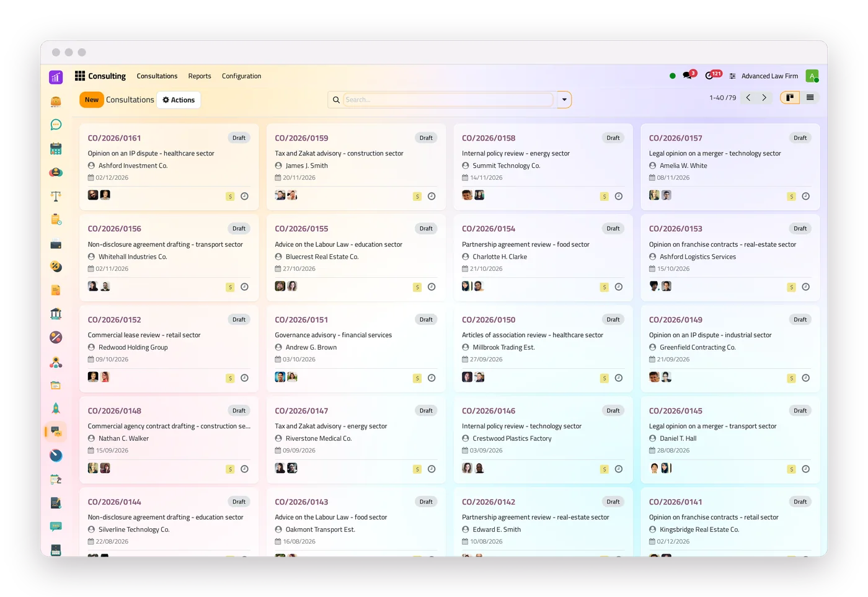Open the Actions gear dropdown

pyautogui.click(x=179, y=100)
